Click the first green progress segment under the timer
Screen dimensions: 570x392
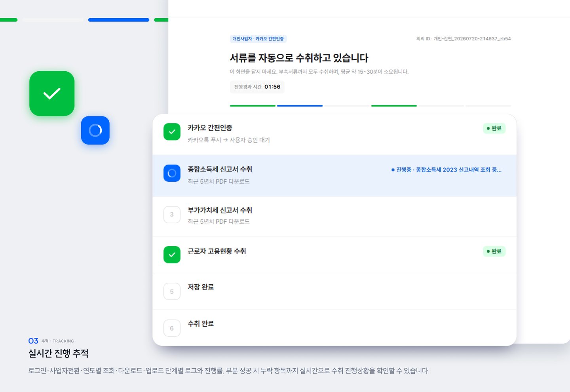pyautogui.click(x=253, y=106)
